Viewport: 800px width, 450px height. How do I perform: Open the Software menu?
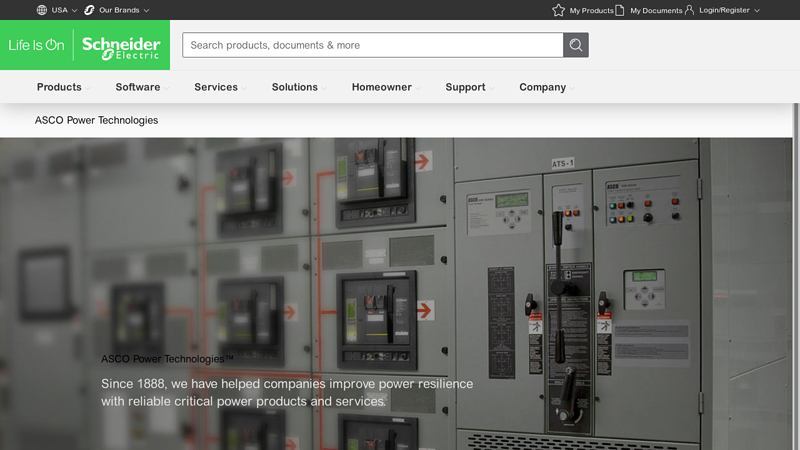coord(138,87)
